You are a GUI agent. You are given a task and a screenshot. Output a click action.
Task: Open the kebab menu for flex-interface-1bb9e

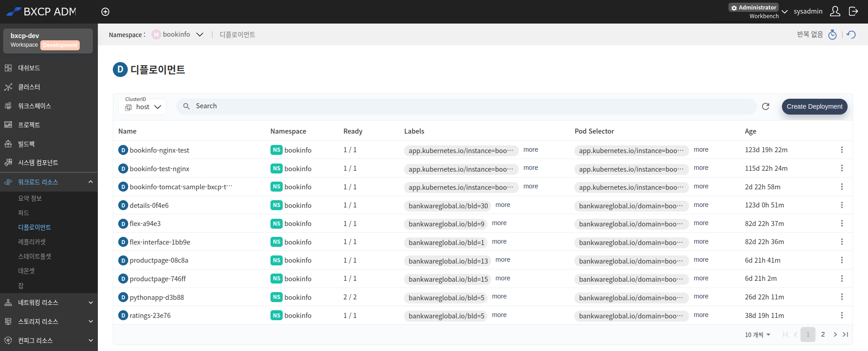click(842, 242)
